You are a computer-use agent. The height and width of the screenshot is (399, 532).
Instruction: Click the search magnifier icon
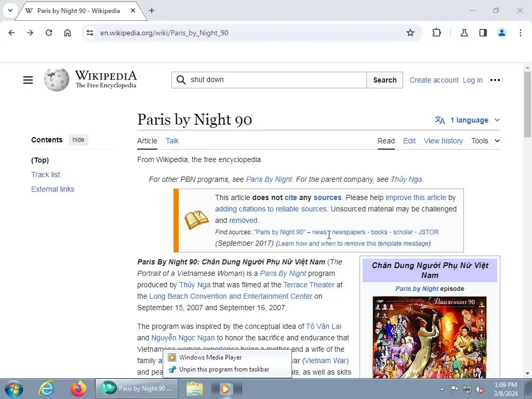tap(181, 80)
